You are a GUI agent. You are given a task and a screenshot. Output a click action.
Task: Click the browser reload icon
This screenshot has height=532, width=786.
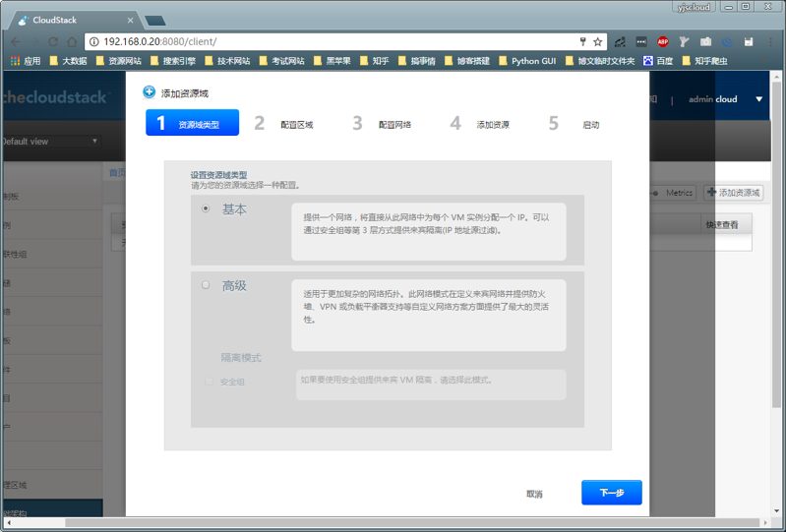coord(52,42)
